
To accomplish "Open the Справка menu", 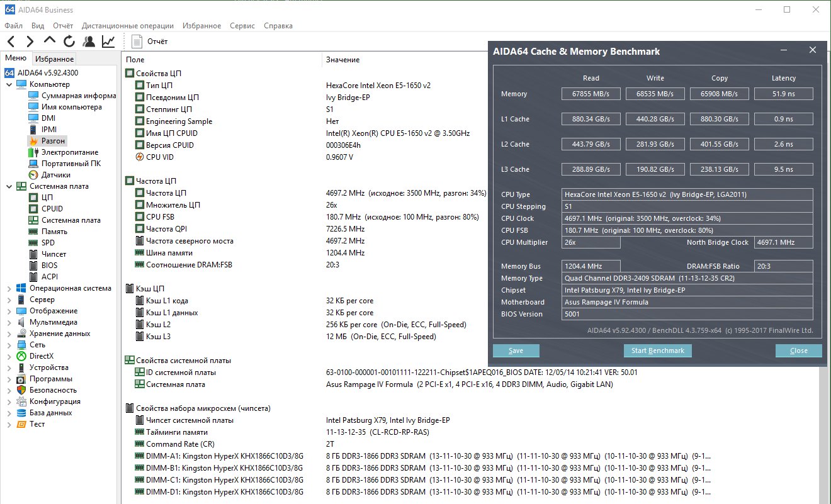I will (x=278, y=26).
